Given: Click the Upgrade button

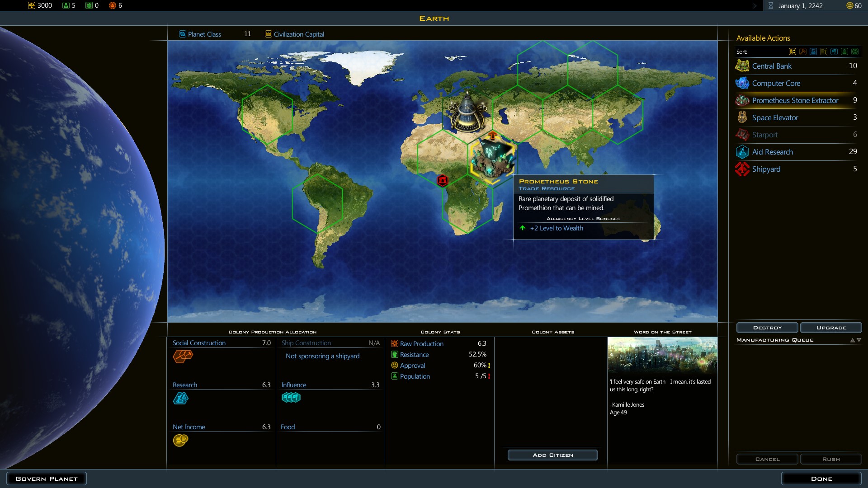Looking at the screenshot, I should pos(831,328).
